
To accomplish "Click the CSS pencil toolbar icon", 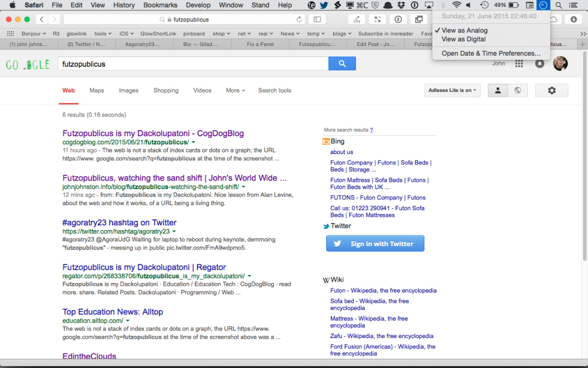I will (357, 19).
